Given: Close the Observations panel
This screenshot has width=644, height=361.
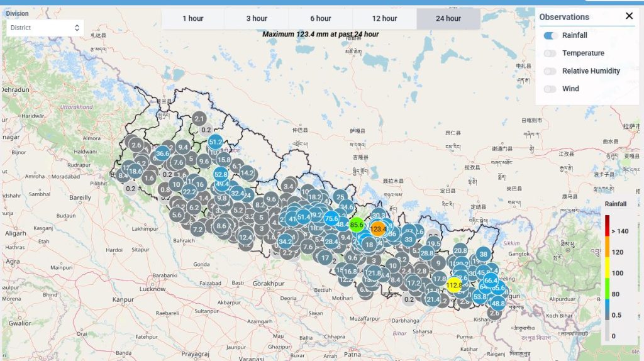Looking at the screenshot, I should click(629, 16).
